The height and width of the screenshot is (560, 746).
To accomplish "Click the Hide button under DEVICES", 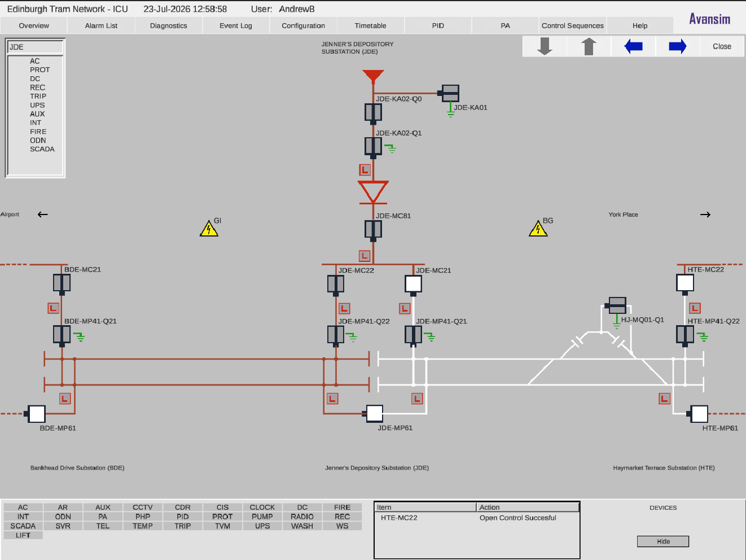I will (663, 541).
